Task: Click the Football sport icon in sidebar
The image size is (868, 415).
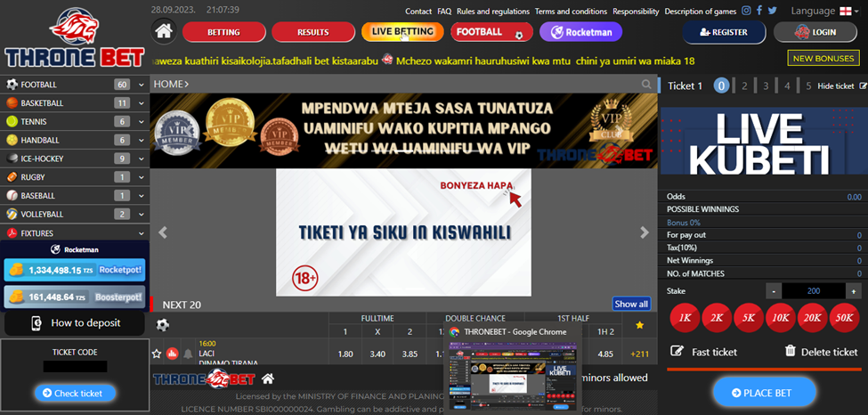Action: (12, 85)
